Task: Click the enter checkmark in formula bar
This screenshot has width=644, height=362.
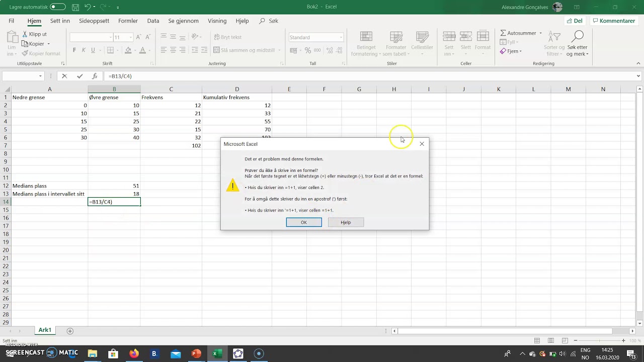Action: 79,76
